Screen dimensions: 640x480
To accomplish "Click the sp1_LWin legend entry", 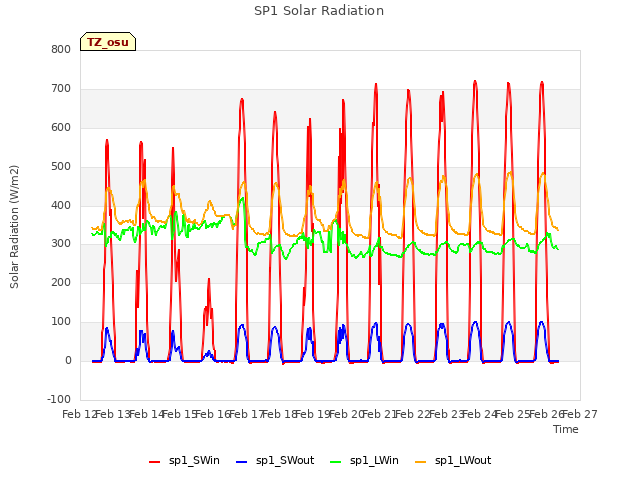I will (x=364, y=460).
